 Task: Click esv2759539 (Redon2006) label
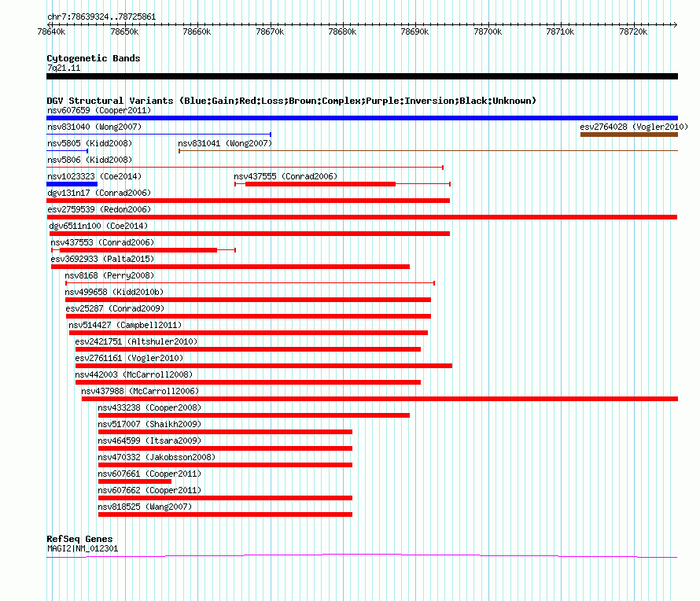pos(99,209)
